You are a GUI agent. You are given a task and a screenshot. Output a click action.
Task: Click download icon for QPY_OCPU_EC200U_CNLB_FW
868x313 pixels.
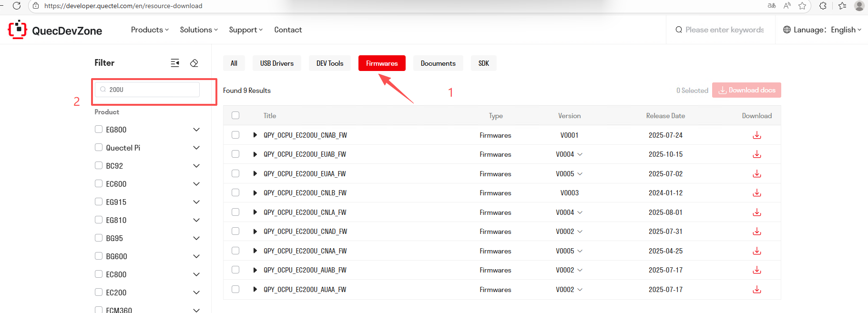pyautogui.click(x=756, y=193)
